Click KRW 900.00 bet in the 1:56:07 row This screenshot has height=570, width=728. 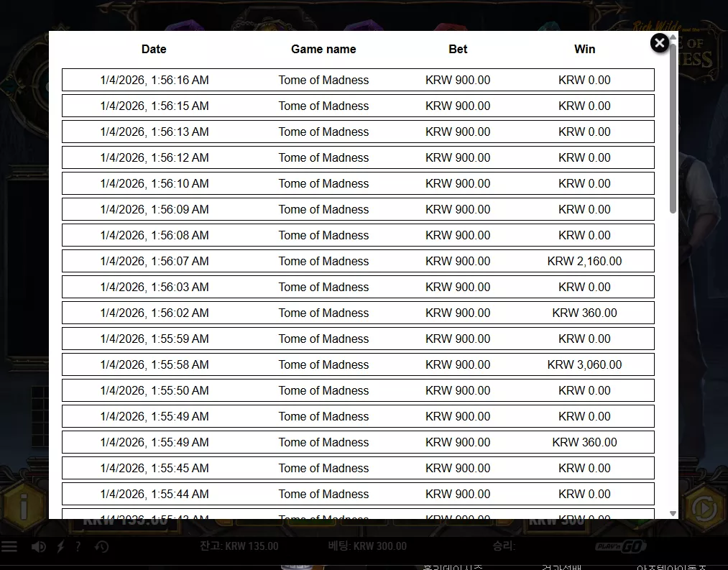tap(458, 261)
